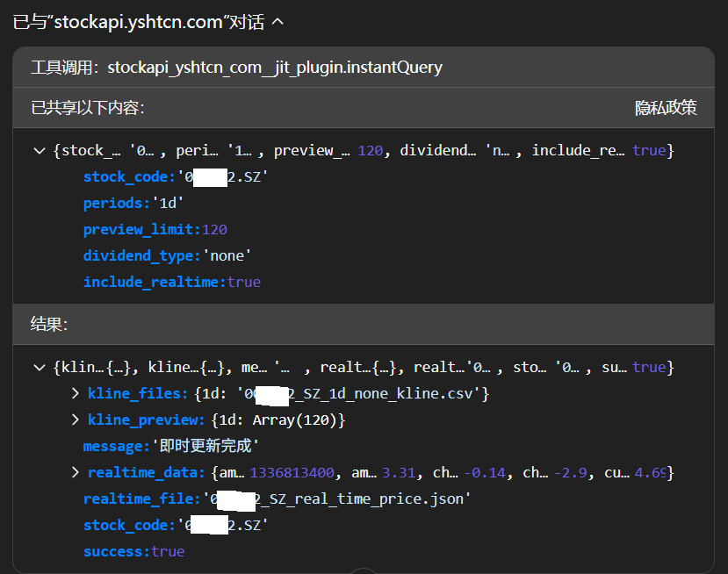The image size is (728, 574).
Task: Collapse the result object tree
Action: (x=40, y=368)
